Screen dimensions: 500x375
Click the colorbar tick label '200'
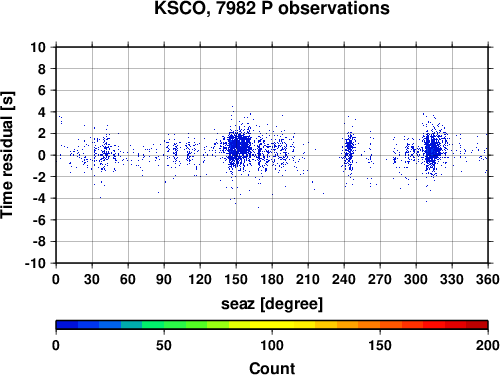[488, 345]
